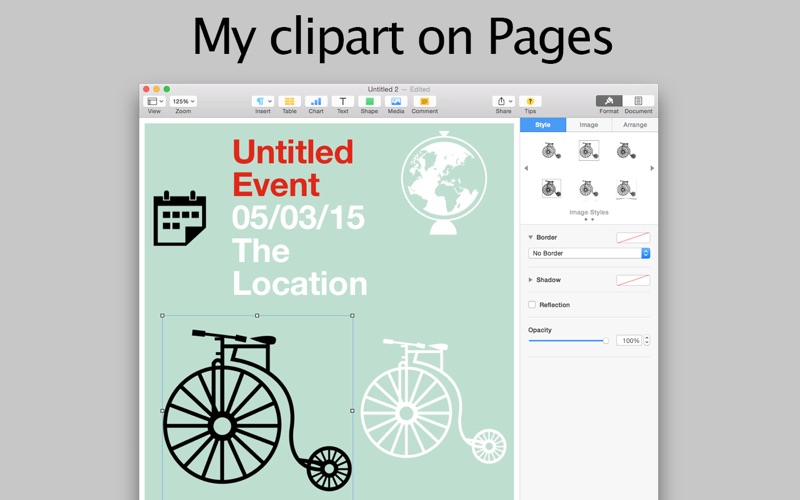This screenshot has height=500, width=800.
Task: Minimize the window with yellow button
Action: click(x=157, y=89)
